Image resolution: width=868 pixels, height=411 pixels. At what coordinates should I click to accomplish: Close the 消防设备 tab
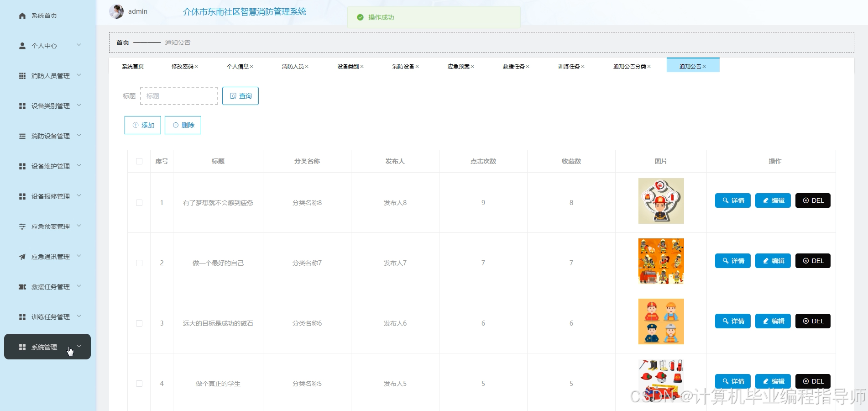click(x=417, y=67)
